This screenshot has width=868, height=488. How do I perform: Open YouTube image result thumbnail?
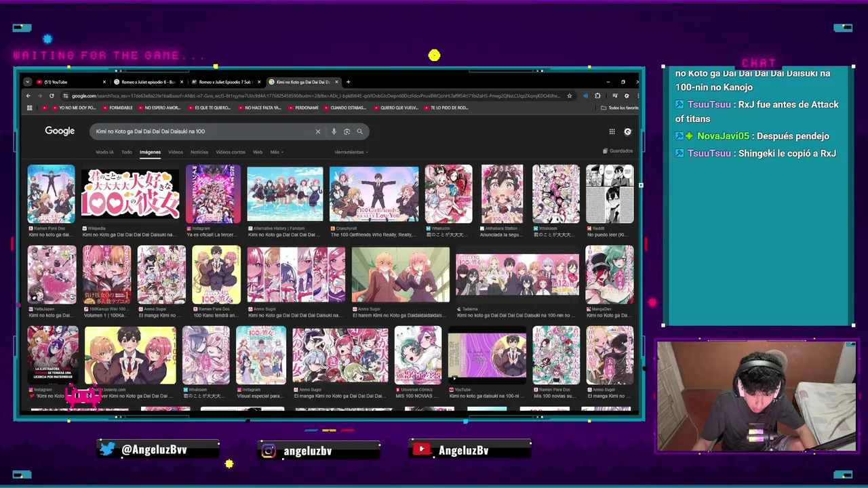[487, 355]
